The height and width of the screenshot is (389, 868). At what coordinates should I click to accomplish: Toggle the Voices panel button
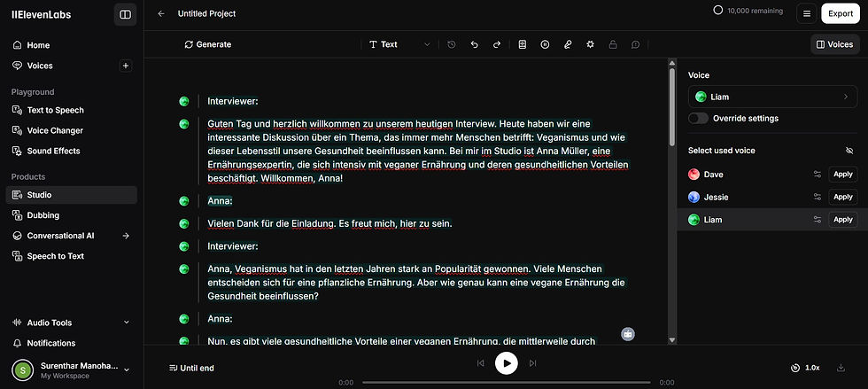(834, 44)
